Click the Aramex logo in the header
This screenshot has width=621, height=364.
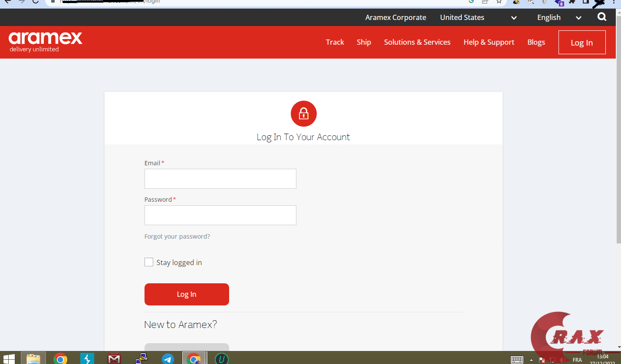(46, 42)
